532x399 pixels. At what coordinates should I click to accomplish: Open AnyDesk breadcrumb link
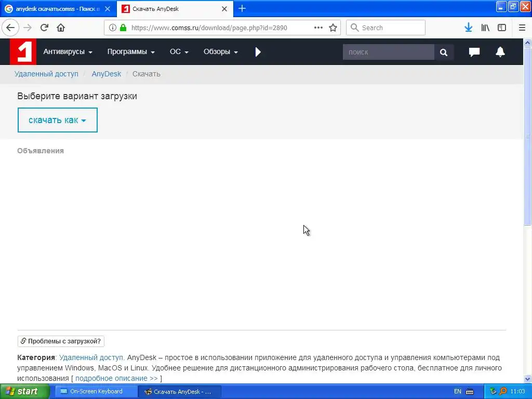pyautogui.click(x=106, y=74)
